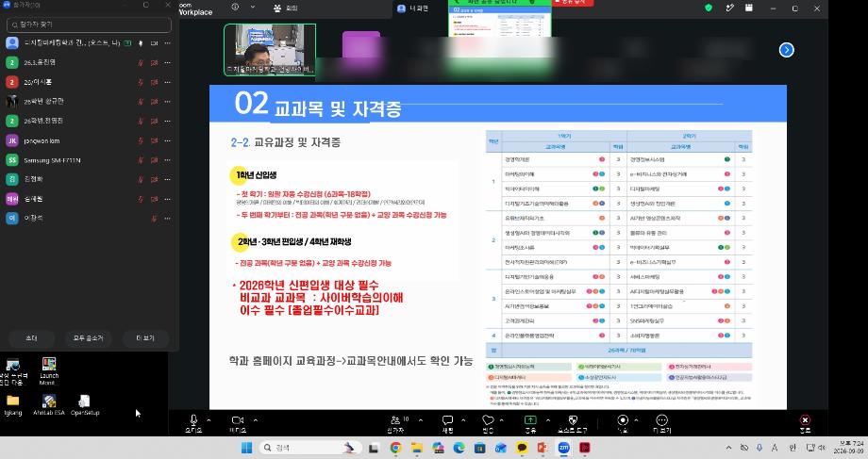Click the screen-share indicator thumbnail at top

(499, 21)
